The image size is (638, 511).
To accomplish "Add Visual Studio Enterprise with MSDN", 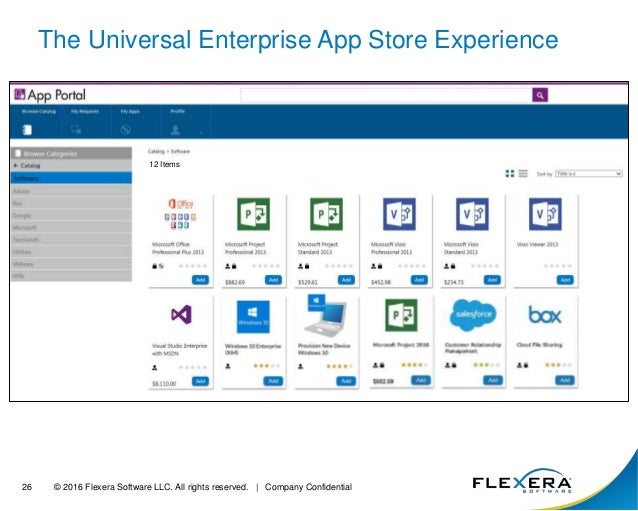I will (x=201, y=381).
